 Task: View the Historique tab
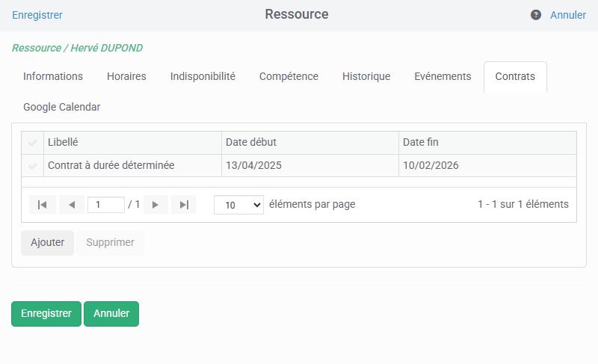(366, 76)
